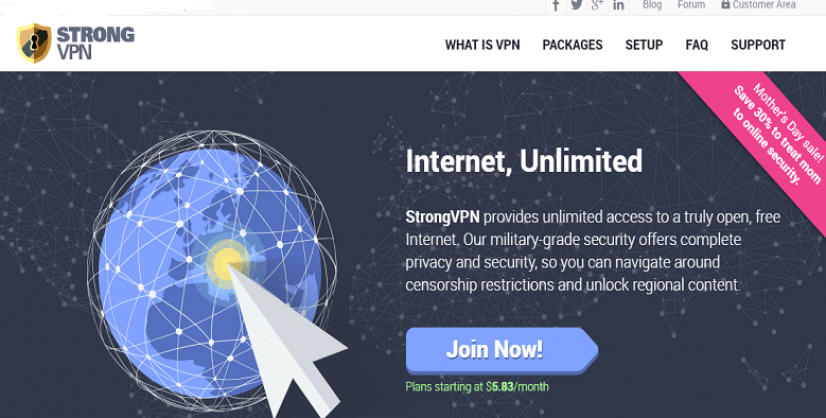826x418 pixels.
Task: Click the StrongVPN shield logo
Action: [34, 43]
